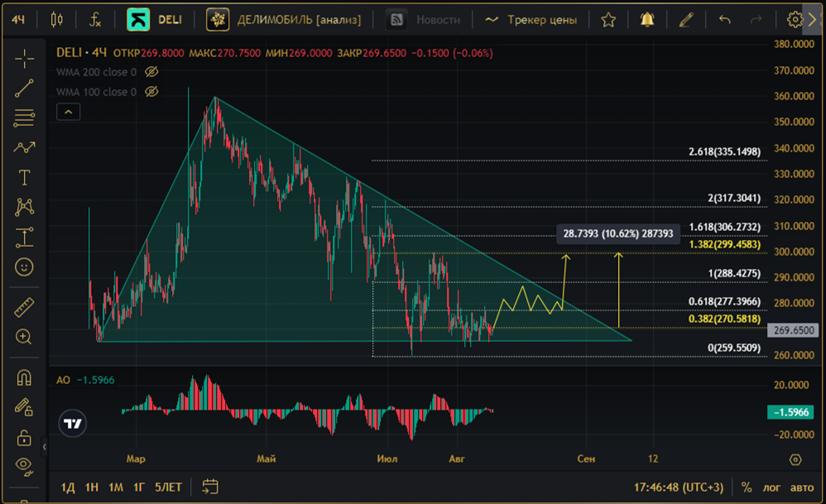This screenshot has width=826, height=504.
Task: Create an alert with the bell icon
Action: [x=647, y=20]
